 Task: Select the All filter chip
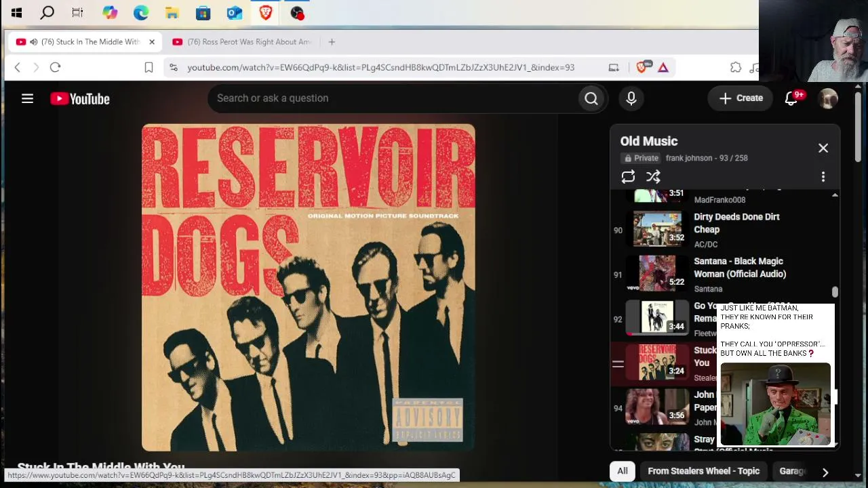point(623,471)
